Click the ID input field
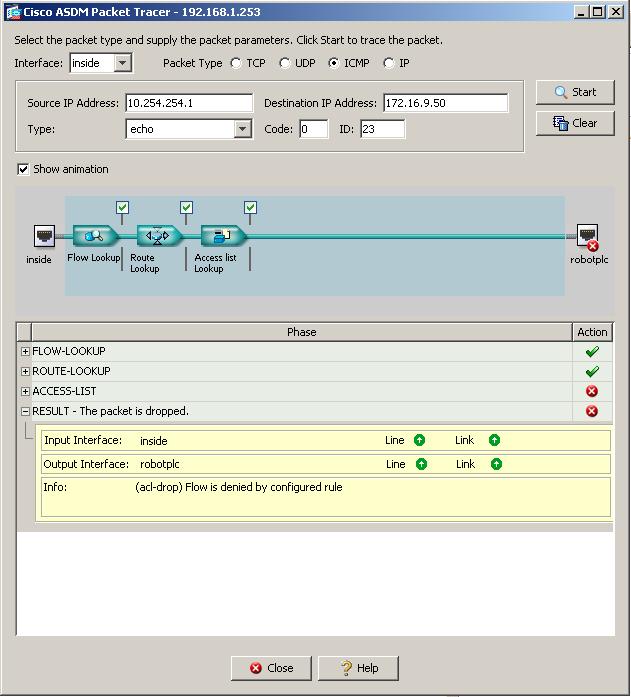The image size is (631, 697). point(383,129)
